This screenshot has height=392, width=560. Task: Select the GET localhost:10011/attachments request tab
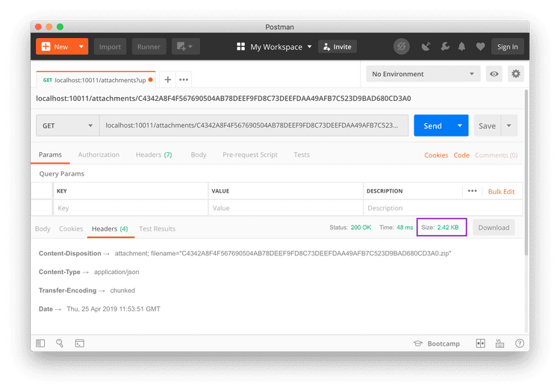[96, 80]
